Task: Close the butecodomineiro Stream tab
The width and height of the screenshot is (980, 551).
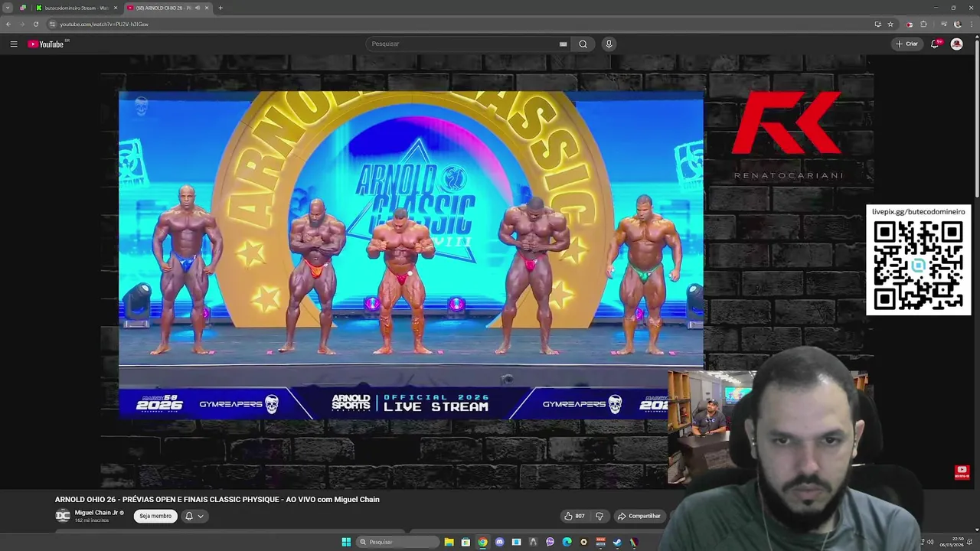Action: click(x=116, y=8)
